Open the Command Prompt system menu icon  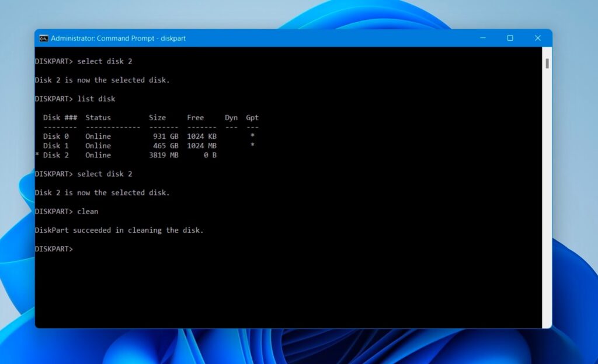click(x=44, y=38)
